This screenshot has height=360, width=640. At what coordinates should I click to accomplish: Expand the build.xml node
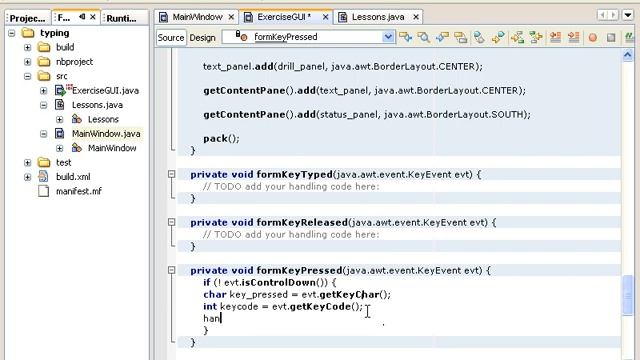27,177
